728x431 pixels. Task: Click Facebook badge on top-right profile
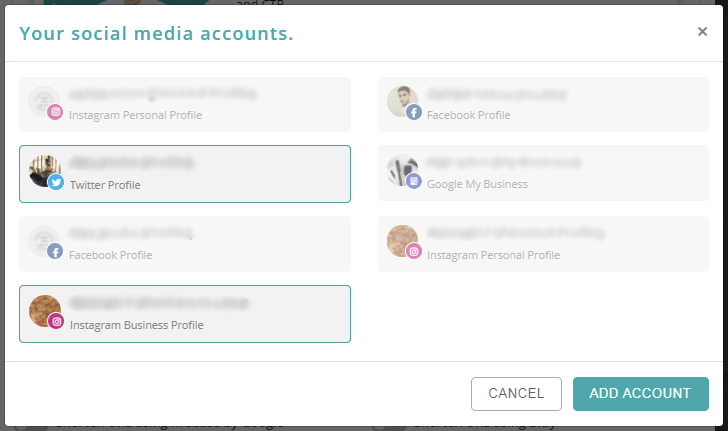point(414,112)
